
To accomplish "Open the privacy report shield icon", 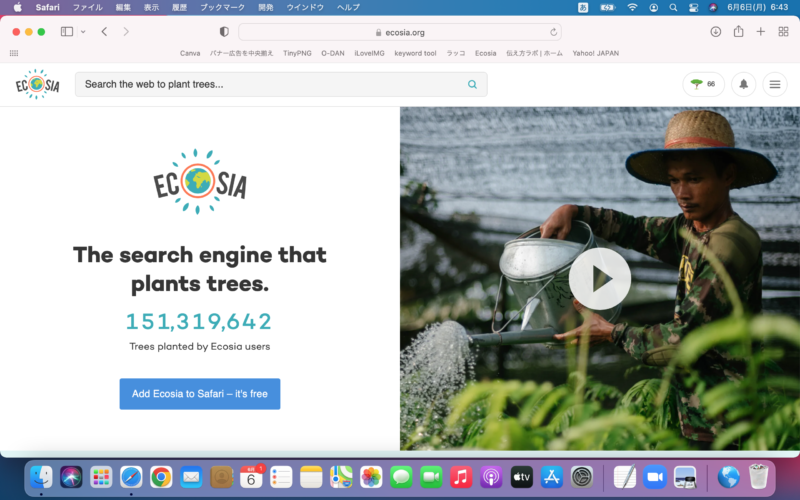I will [224, 32].
